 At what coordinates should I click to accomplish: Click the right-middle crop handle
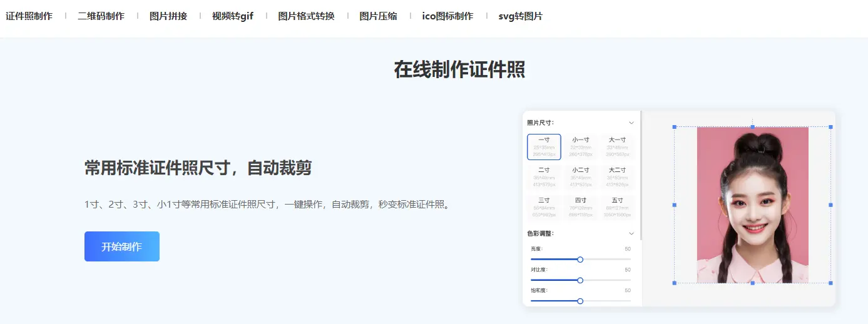pos(830,205)
